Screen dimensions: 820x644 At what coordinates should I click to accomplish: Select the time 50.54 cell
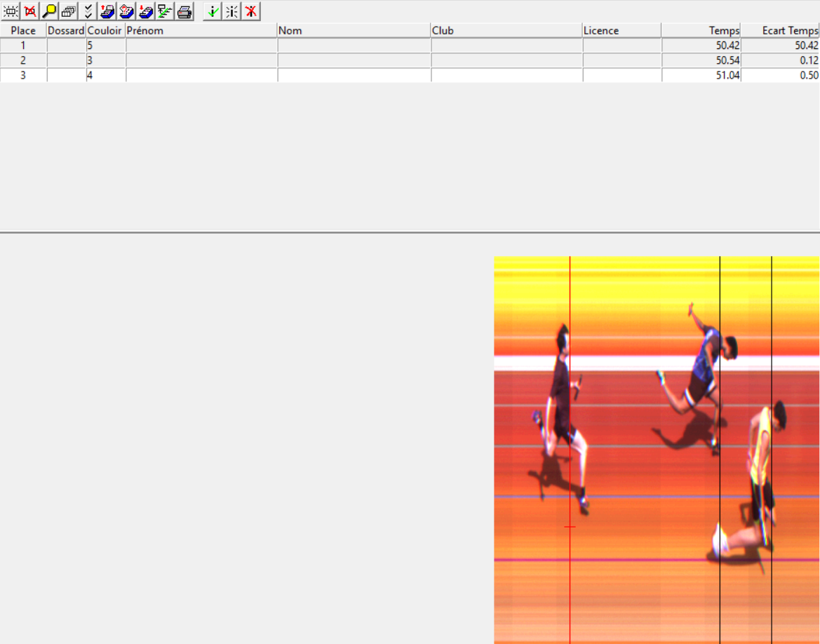click(701, 60)
